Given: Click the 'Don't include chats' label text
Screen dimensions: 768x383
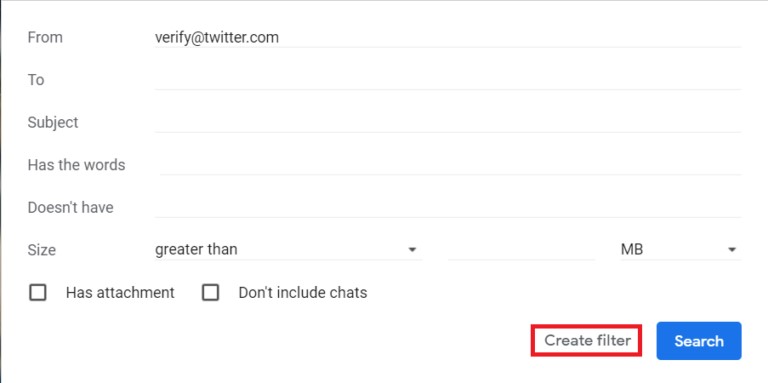Looking at the screenshot, I should [303, 293].
